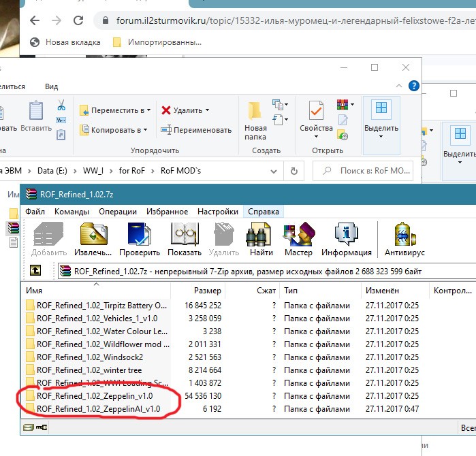The image size is (476, 456).
Task: Sort by Size (Размер) column header
Action: pos(198,291)
